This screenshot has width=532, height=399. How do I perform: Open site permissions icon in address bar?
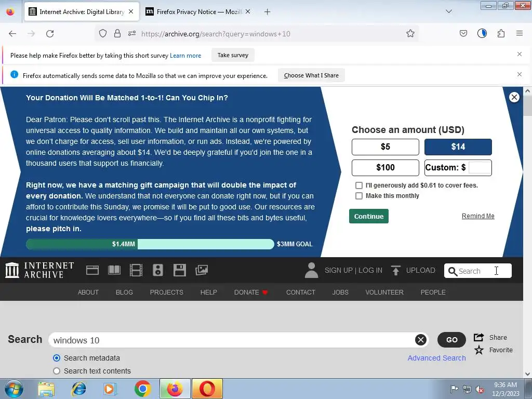132,34
